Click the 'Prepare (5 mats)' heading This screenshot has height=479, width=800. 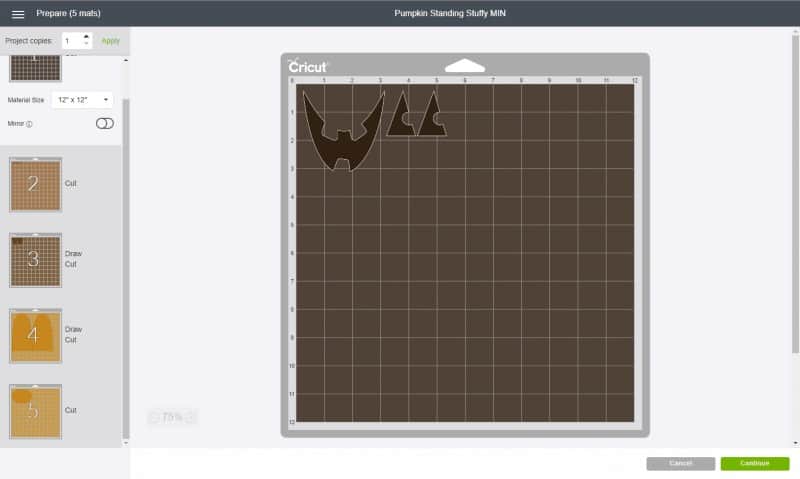click(x=68, y=13)
